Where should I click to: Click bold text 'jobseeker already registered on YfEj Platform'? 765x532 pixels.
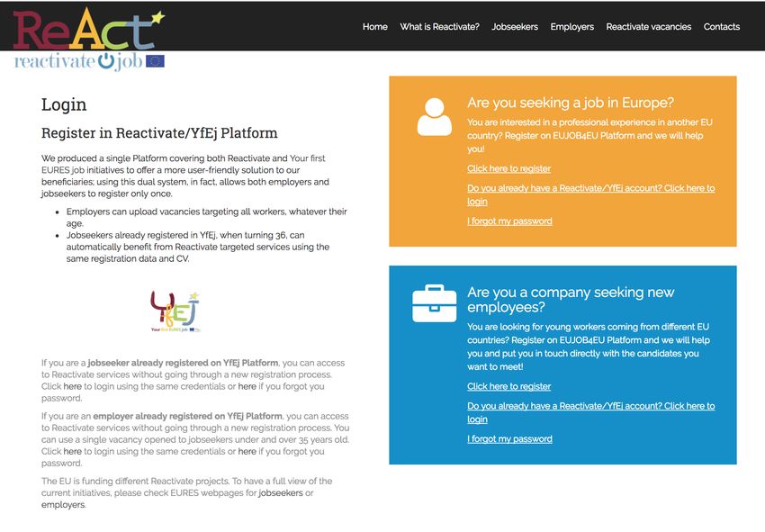183,363
